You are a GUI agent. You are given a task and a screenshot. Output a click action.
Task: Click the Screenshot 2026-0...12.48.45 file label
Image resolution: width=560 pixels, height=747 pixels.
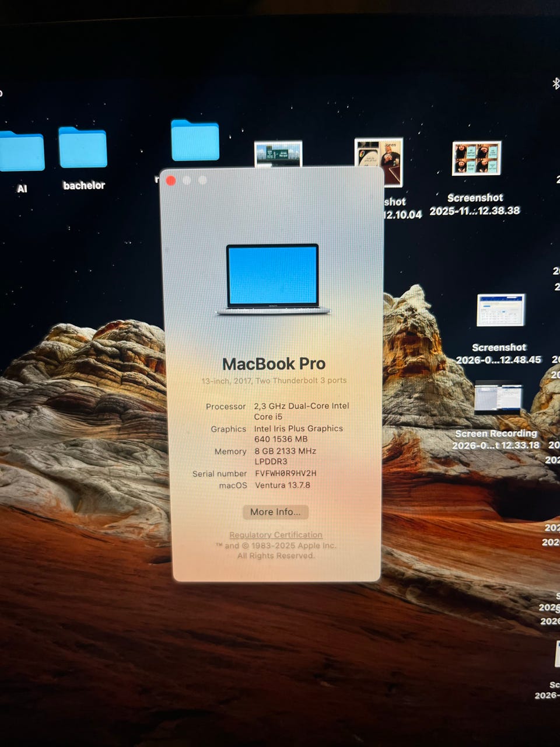coord(499,354)
